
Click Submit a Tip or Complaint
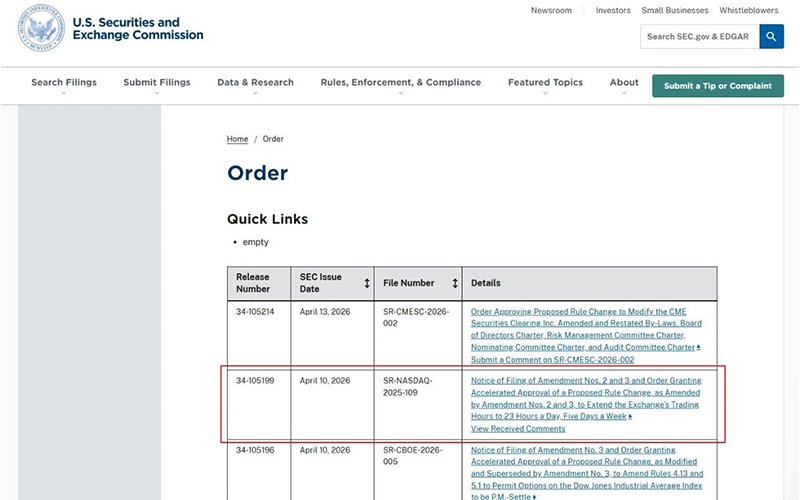pyautogui.click(x=718, y=86)
